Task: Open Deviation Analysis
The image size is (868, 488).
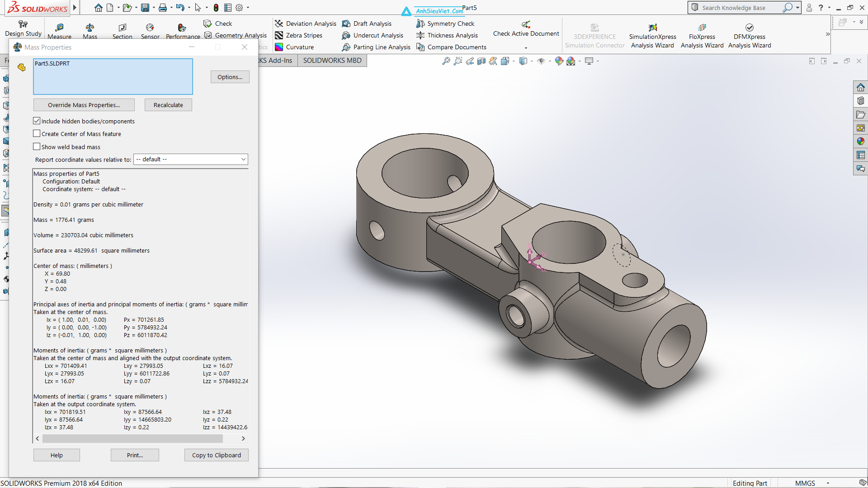Action: point(306,23)
